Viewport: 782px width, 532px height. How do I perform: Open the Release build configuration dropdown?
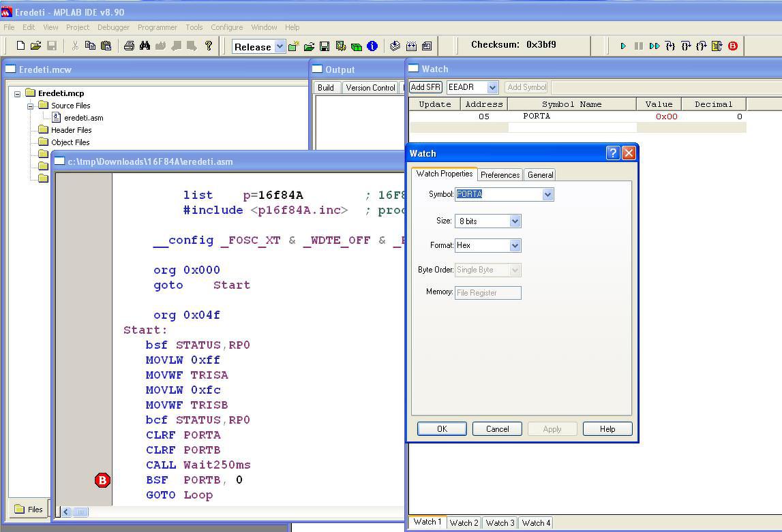coord(280,46)
